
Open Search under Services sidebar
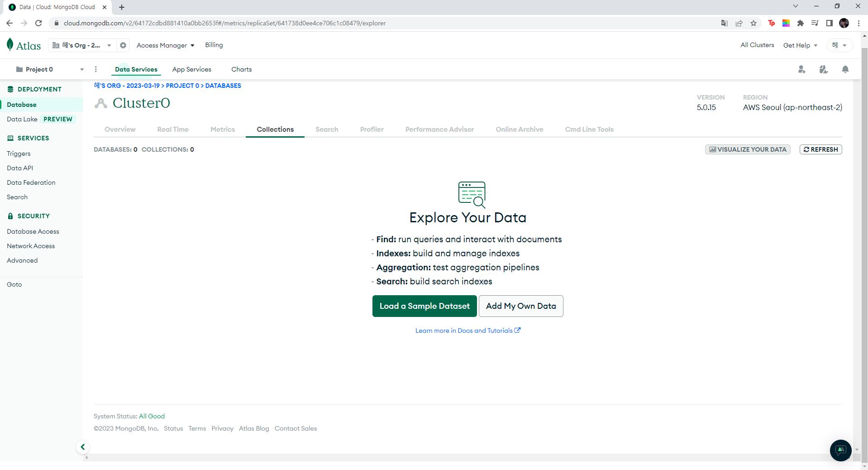click(17, 197)
